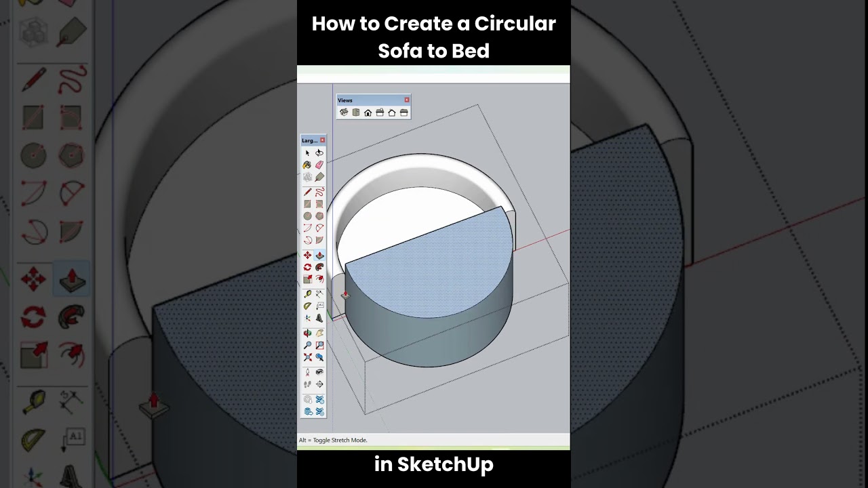Choose the Paint Bucket tool
This screenshot has width=868, height=488.
pos(307,165)
